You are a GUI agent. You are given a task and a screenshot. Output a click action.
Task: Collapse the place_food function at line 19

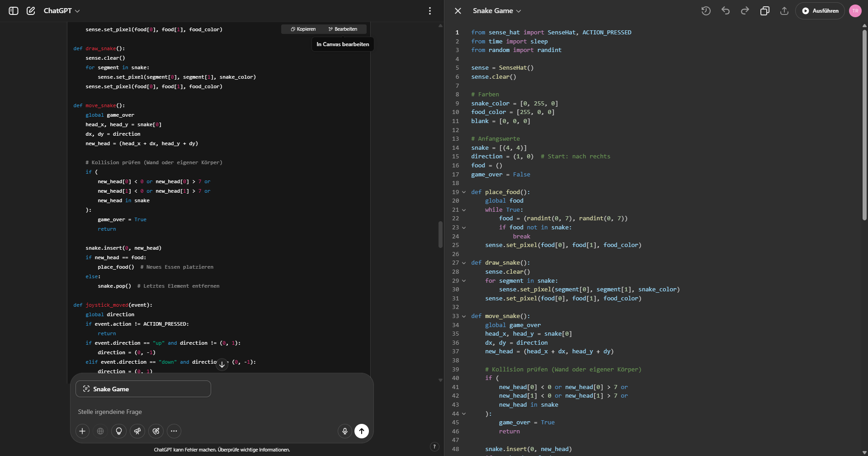click(x=464, y=192)
